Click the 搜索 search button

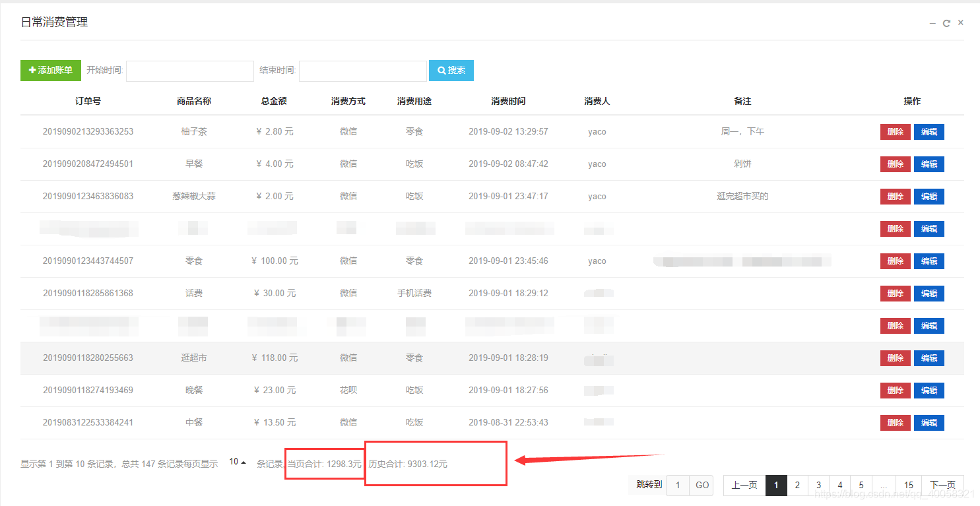[x=451, y=71]
